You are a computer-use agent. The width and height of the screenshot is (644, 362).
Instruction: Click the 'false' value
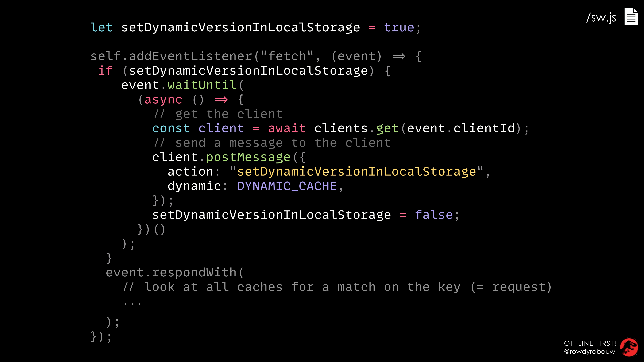coord(434,215)
